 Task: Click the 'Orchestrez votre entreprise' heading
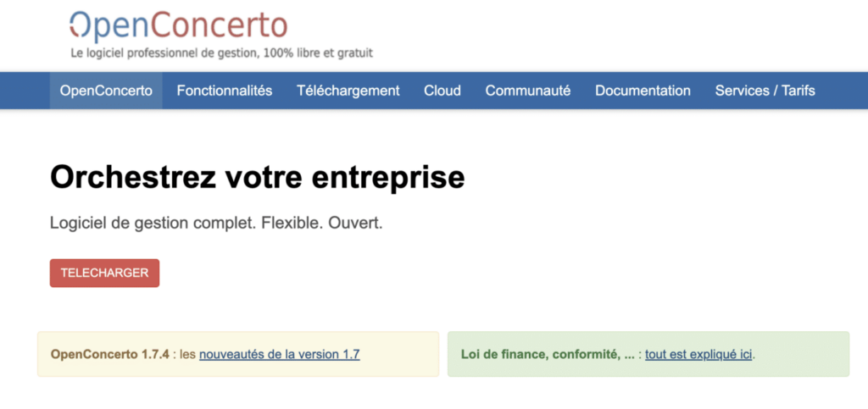(x=257, y=178)
